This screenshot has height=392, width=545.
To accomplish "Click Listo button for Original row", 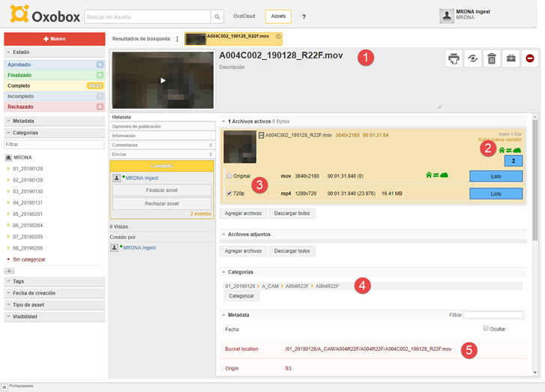I will click(496, 177).
